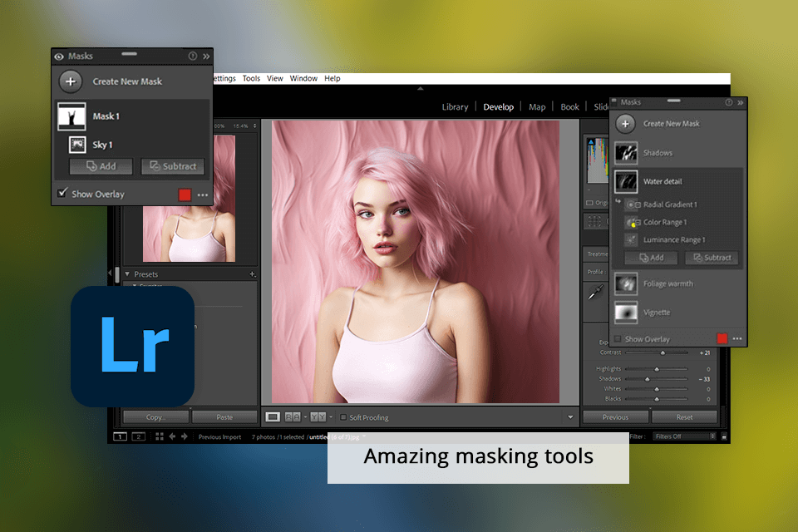
Task: Open three-dot overlay options in left Masks panel
Action: click(203, 195)
